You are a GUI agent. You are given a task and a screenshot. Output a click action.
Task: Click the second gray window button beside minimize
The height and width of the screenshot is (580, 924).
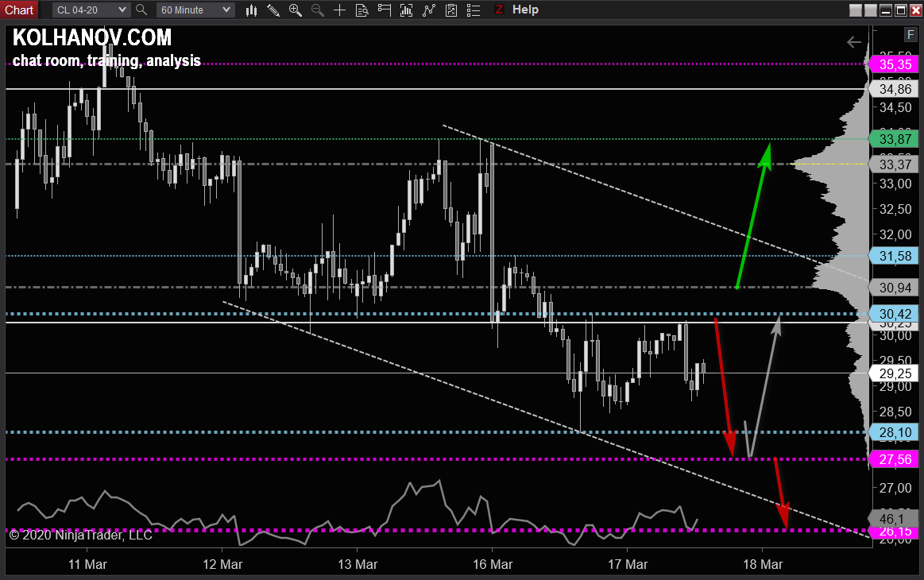[x=871, y=10]
